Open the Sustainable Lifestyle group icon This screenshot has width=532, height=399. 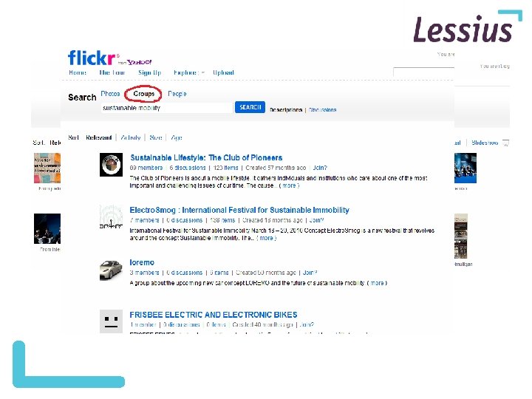click(111, 165)
